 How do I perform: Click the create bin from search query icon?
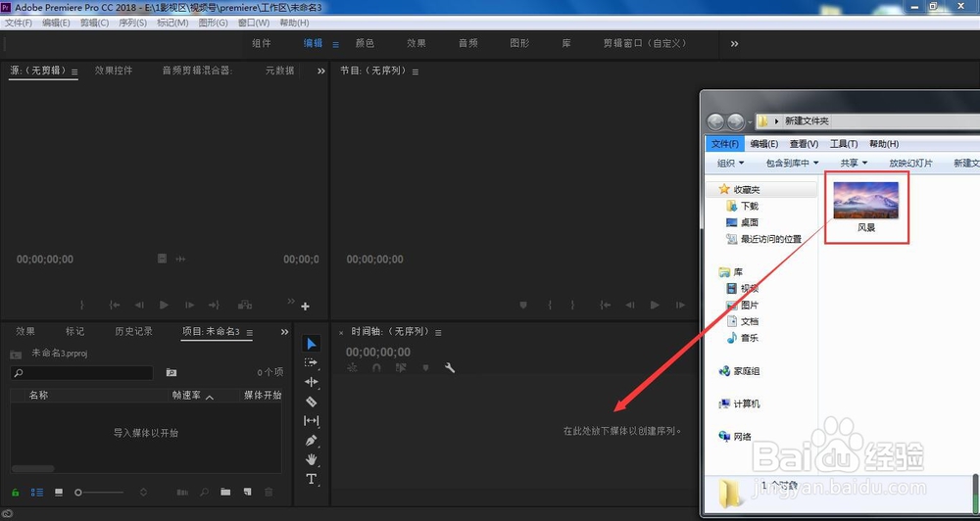171,372
